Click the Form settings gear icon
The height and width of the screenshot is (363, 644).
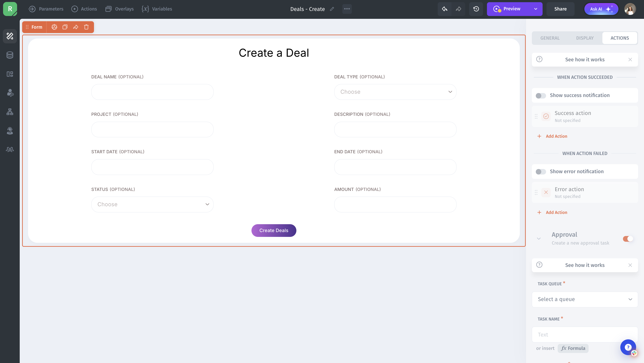(54, 27)
